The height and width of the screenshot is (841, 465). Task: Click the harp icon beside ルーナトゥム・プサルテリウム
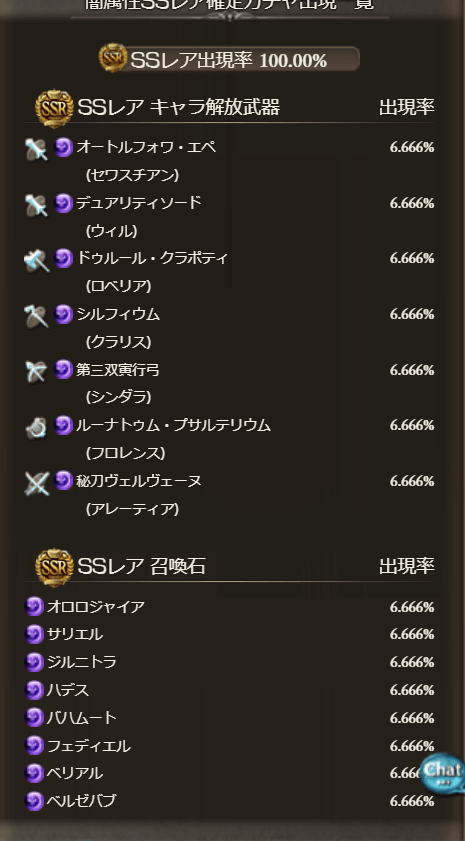tap(36, 427)
